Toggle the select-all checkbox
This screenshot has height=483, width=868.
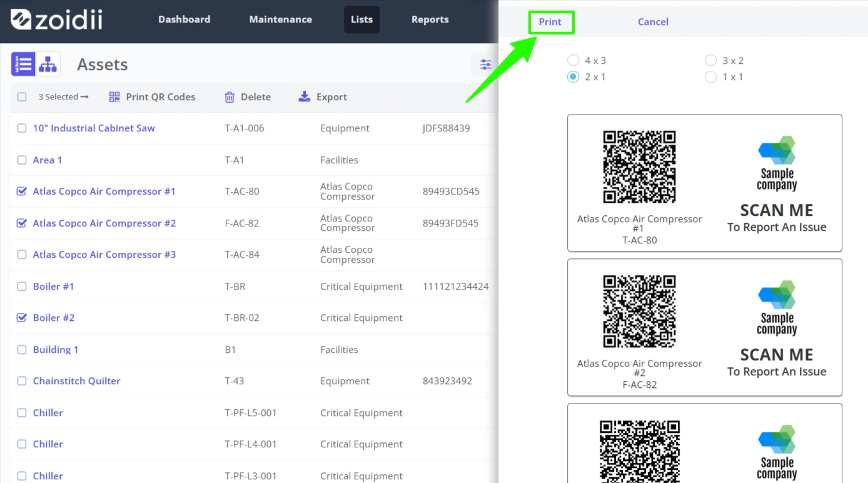(22, 97)
